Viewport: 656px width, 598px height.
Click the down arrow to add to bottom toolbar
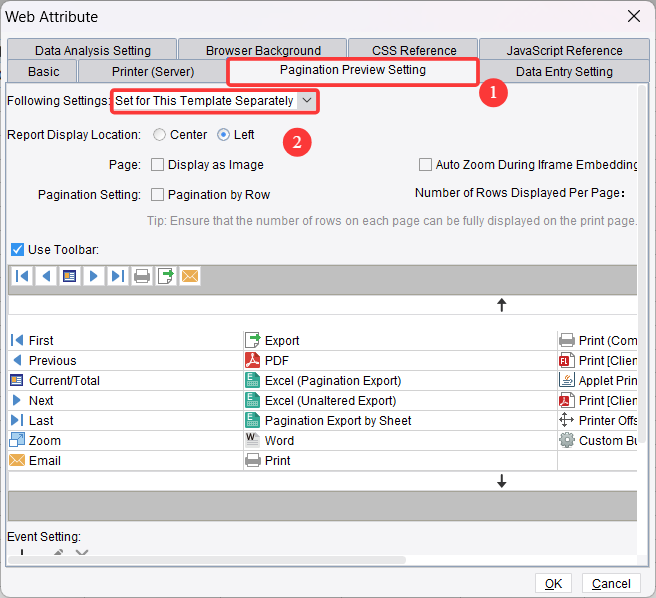tap(502, 481)
